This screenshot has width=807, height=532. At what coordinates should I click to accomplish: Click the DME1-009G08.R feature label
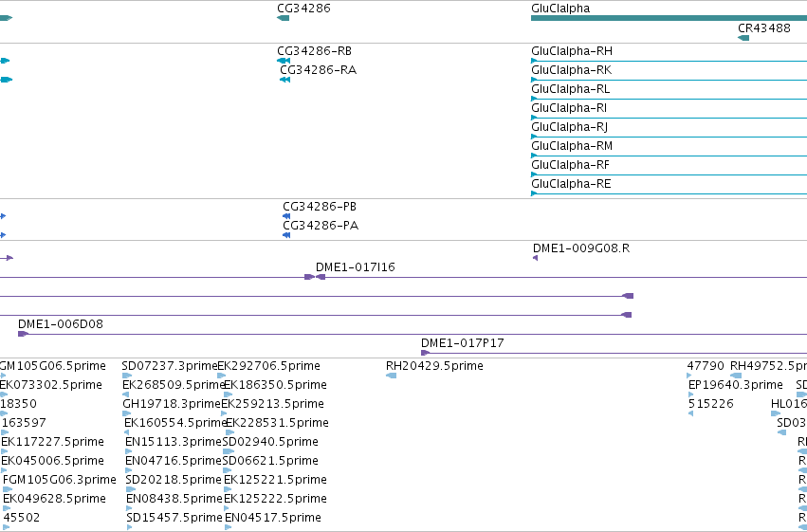(x=581, y=248)
